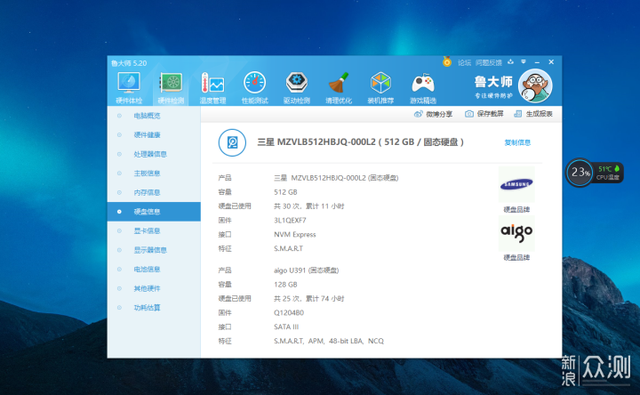Open the 硬件体检 hardware checkup module
The height and width of the screenshot is (395, 640).
[129, 88]
